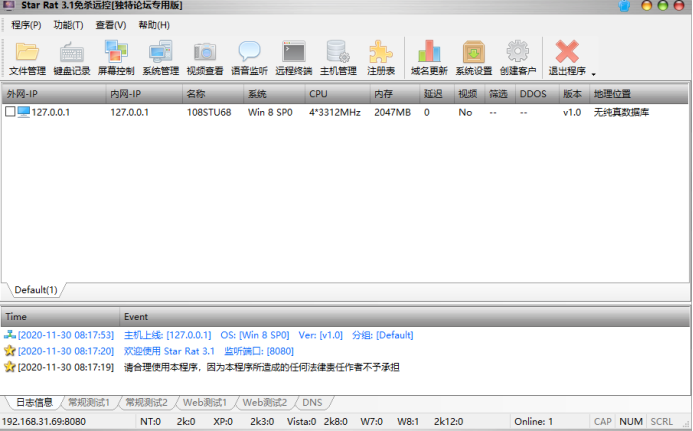Screen dimensions: 693x431
Task: Click the Time column header in the log
Action: pyautogui.click(x=60, y=317)
